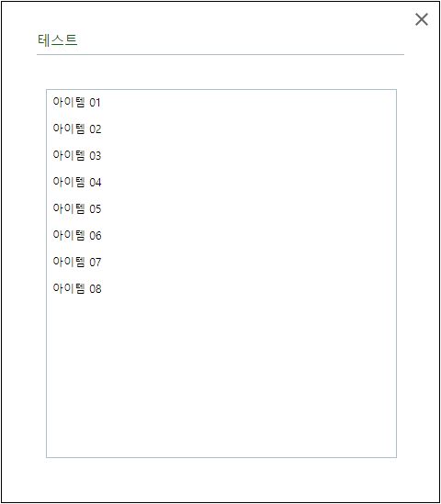This screenshot has width=441, height=504.
Task: Click the number 08 of the last item
Action: coord(96,289)
